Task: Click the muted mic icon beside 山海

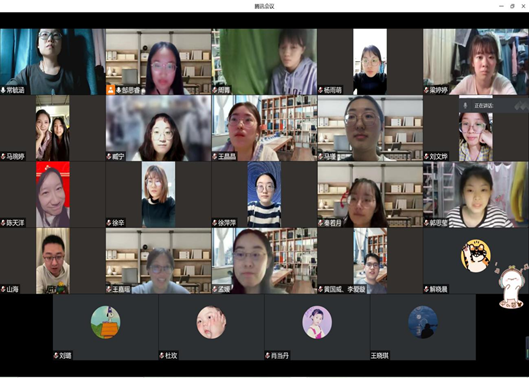Action: click(x=3, y=289)
